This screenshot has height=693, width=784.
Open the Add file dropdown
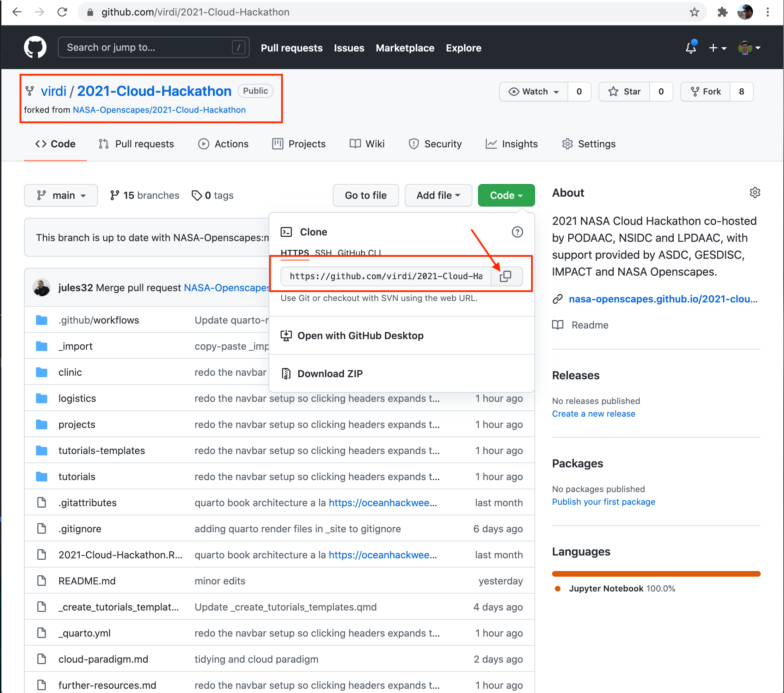point(438,195)
